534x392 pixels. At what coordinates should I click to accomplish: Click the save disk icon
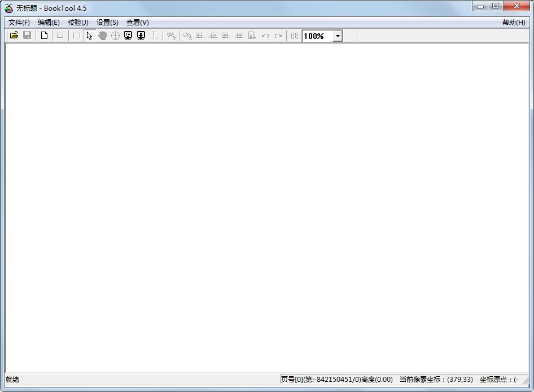[27, 36]
